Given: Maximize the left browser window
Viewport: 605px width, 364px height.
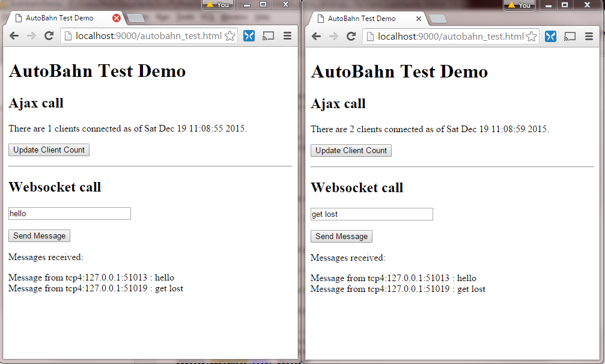Looking at the screenshot, I should (263, 5).
